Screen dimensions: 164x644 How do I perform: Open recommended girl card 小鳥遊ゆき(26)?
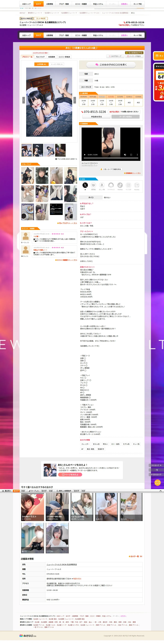coord(57,507)
